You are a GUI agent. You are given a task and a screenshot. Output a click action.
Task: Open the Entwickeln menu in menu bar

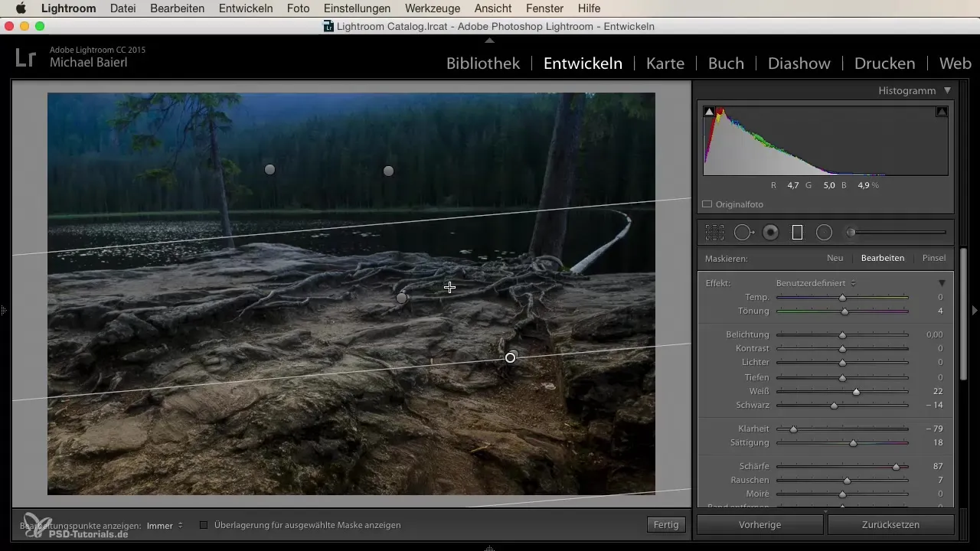click(246, 8)
